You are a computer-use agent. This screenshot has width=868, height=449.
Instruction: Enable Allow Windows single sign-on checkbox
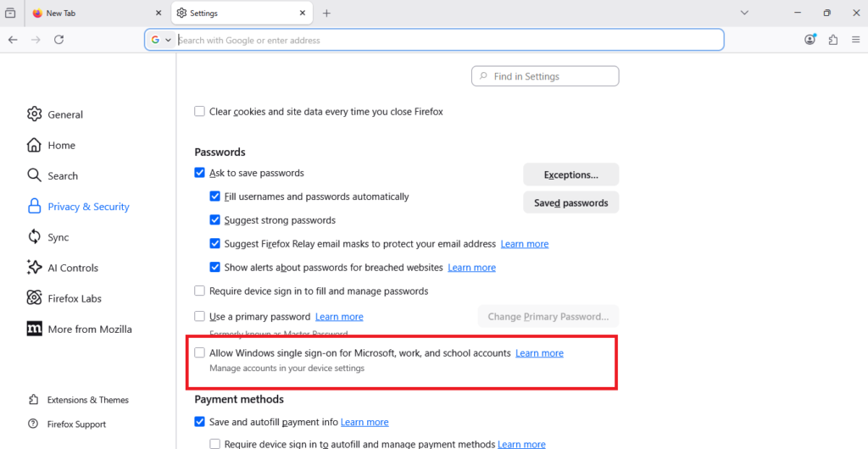pos(200,352)
